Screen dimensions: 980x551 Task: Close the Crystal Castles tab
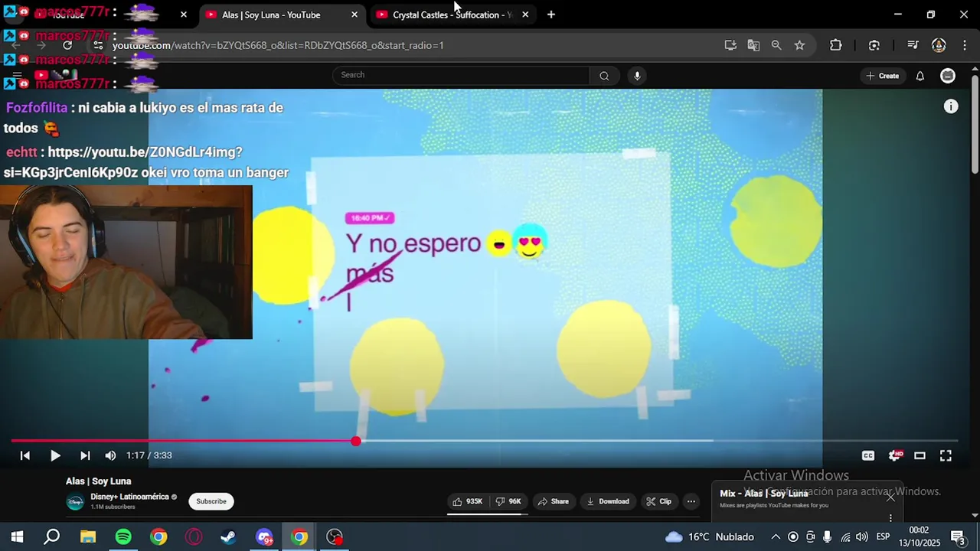click(x=525, y=15)
